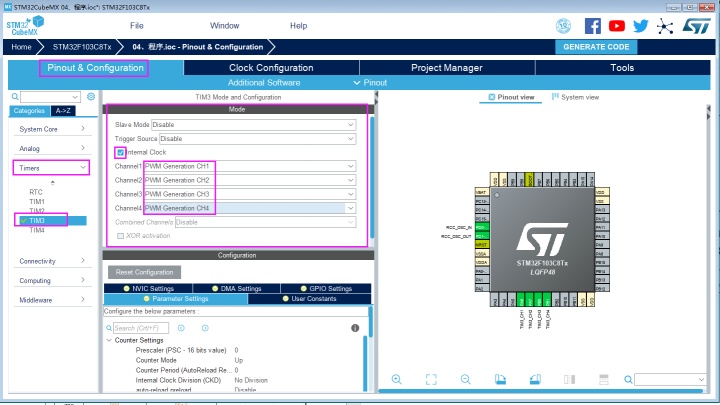This screenshot has width=720, height=405.
Task: Open the ST Twitter icon
Action: pyautogui.click(x=641, y=26)
